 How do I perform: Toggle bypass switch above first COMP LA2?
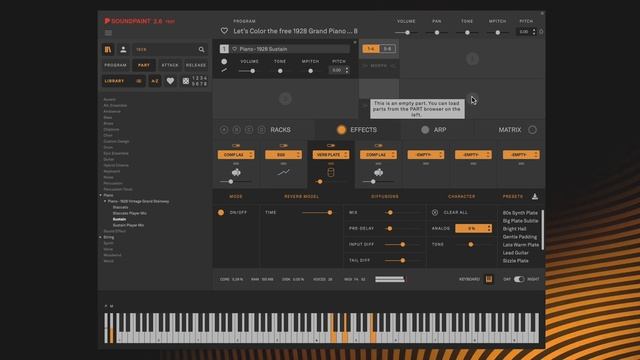(236, 145)
